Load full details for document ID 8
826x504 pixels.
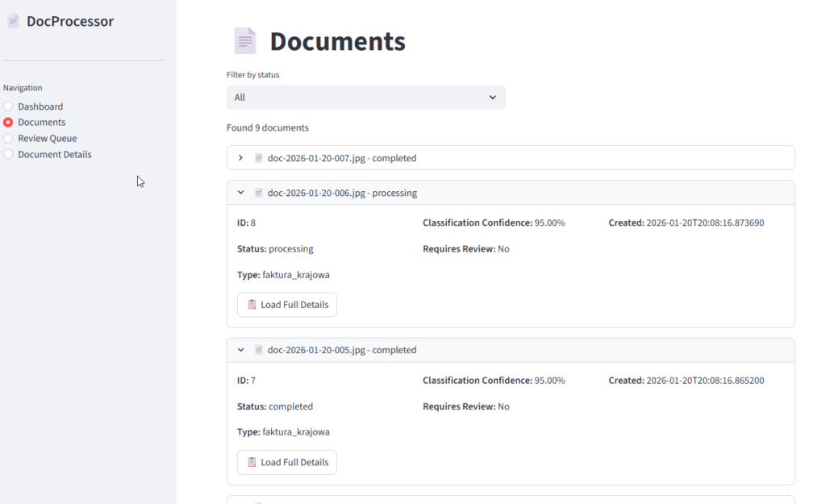[287, 305]
